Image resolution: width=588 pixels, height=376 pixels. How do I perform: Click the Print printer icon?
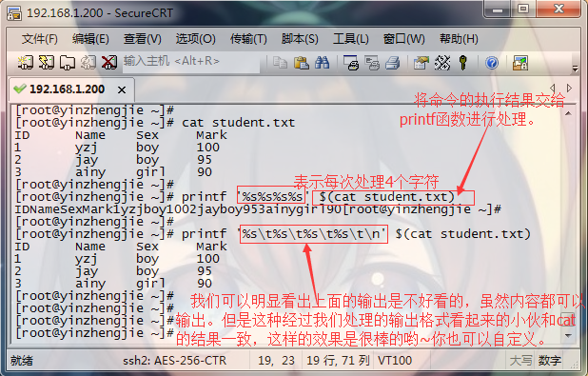coord(393,63)
